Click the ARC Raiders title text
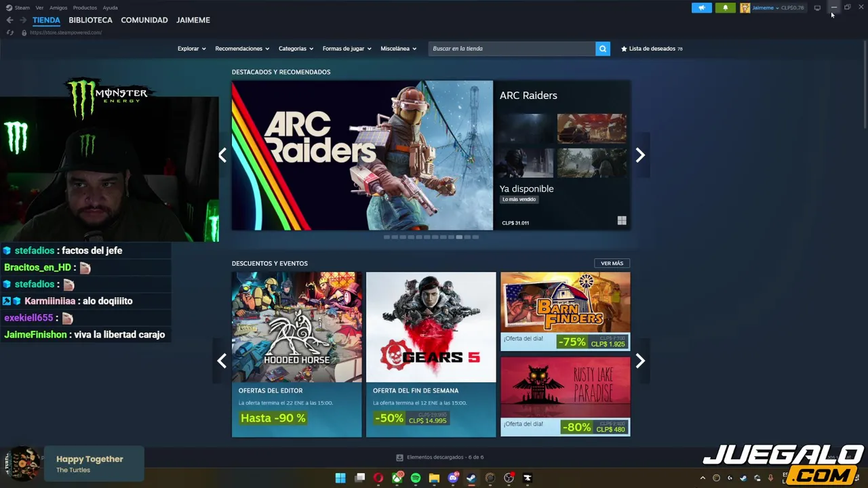 [528, 96]
